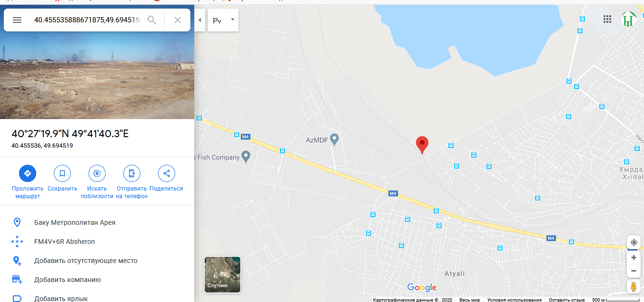Zoom out with the minus button

pyautogui.click(x=634, y=271)
